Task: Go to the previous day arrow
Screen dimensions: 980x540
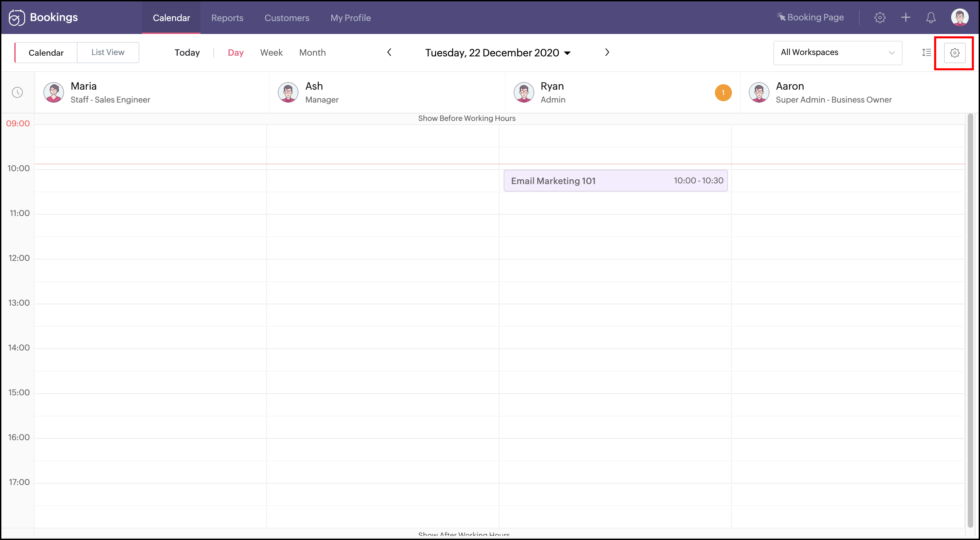Action: click(389, 52)
